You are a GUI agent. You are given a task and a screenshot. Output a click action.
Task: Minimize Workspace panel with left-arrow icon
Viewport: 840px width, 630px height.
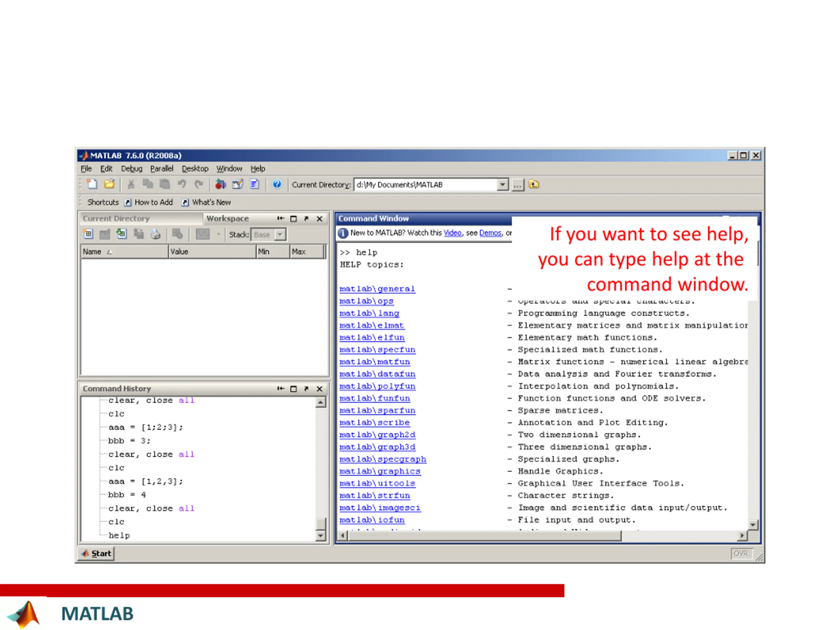281,218
